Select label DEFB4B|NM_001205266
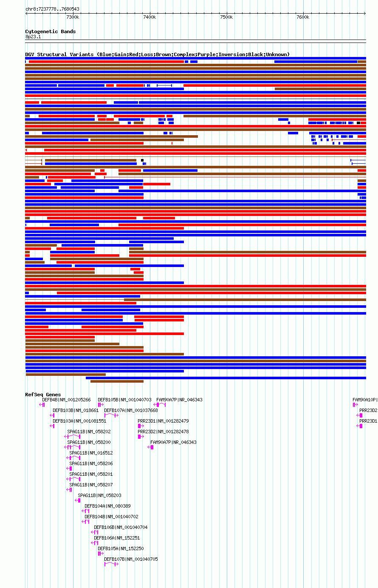Screen dimensions: 378x588 tap(66, 400)
